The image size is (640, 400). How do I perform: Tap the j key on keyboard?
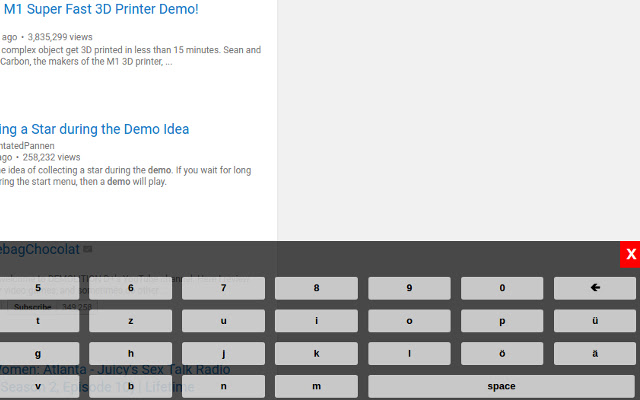(x=223, y=353)
